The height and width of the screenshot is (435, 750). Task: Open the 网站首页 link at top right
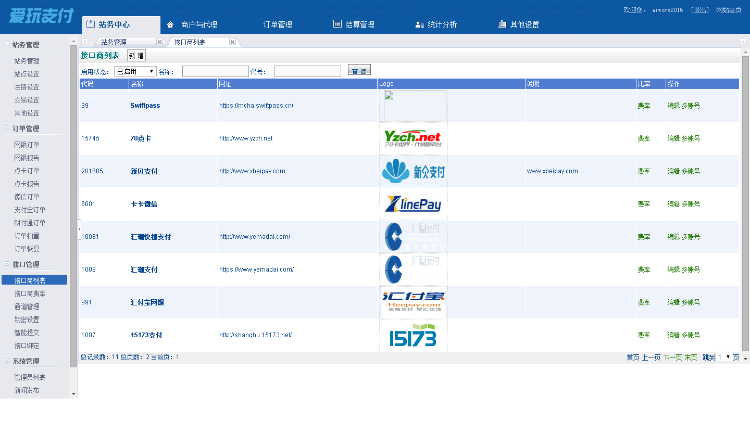coord(728,10)
